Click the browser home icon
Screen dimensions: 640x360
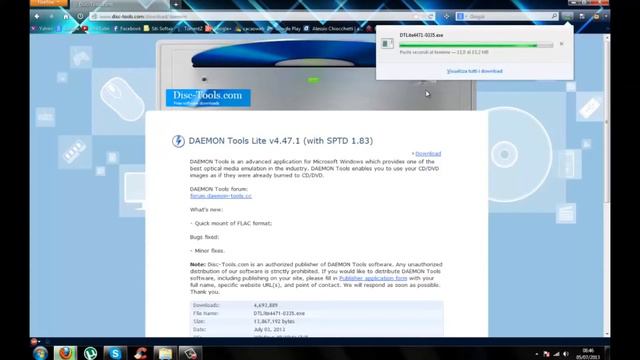[66, 16]
